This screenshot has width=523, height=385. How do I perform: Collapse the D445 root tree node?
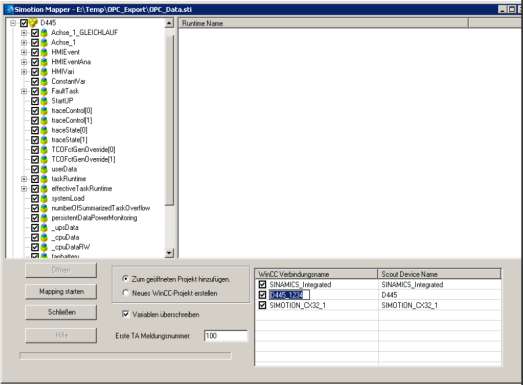pyautogui.click(x=13, y=23)
